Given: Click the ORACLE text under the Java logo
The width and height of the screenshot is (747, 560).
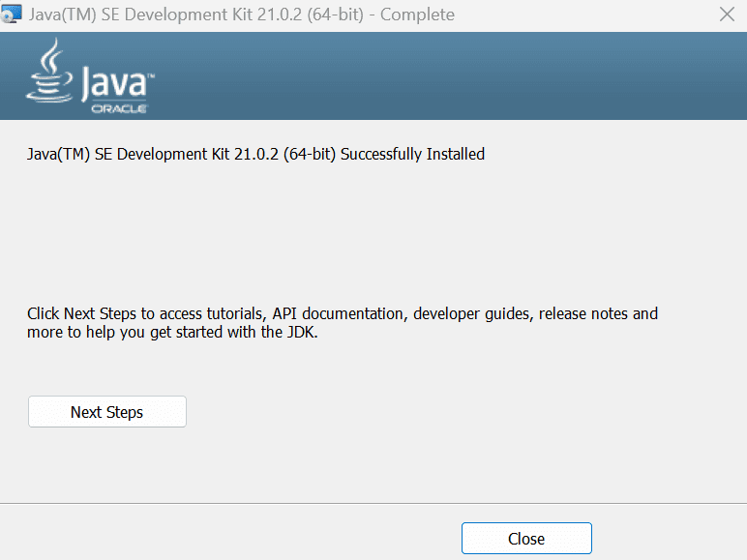Looking at the screenshot, I should (x=118, y=109).
